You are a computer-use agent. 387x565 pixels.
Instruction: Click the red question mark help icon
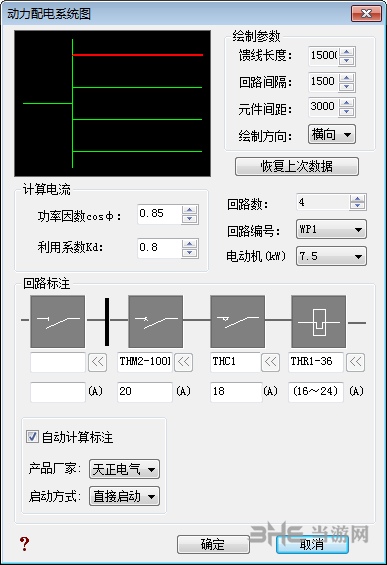click(24, 544)
